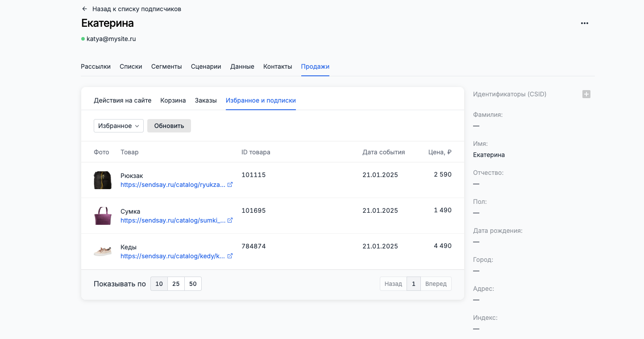
Task: Open the Кеды catalog link
Action: [173, 256]
